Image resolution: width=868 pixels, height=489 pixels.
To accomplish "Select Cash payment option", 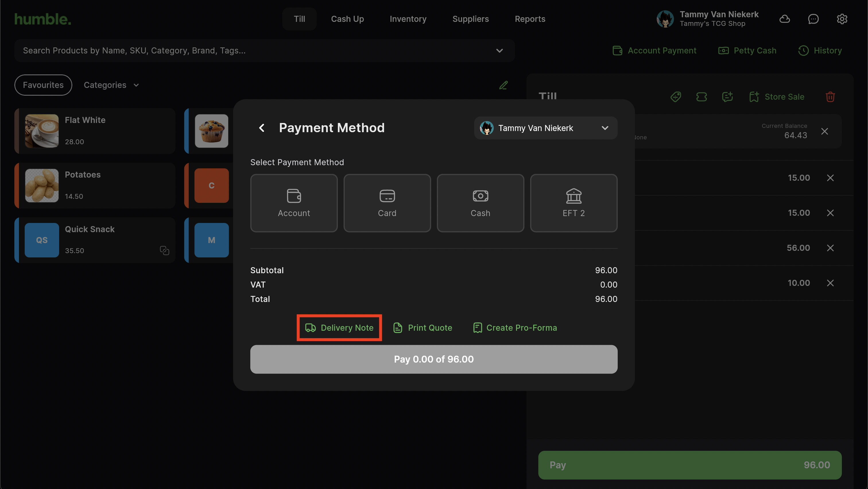I will pyautogui.click(x=480, y=203).
